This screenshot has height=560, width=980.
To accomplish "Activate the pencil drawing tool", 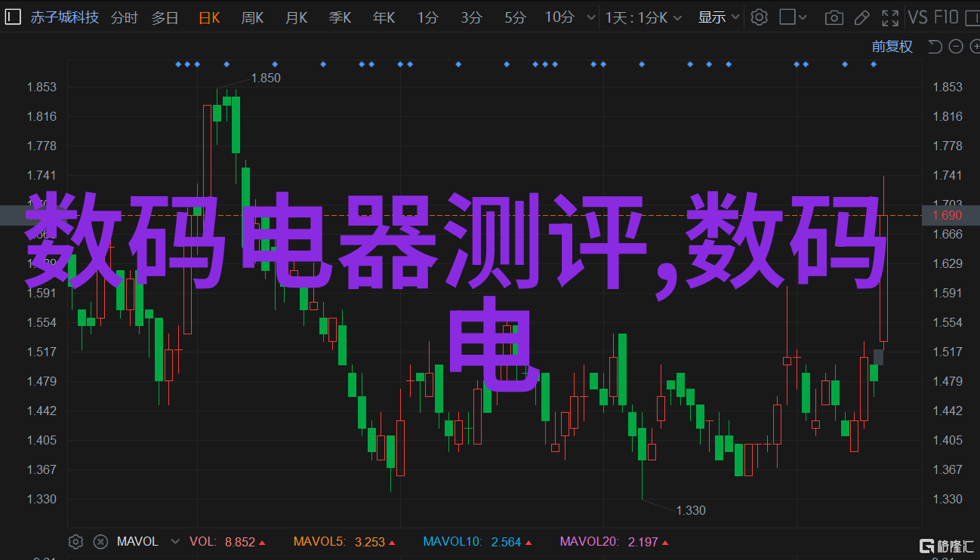I will click(864, 17).
